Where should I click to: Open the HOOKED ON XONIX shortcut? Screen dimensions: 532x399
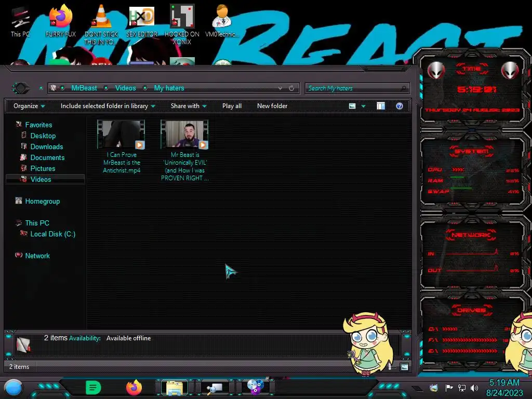pyautogui.click(x=182, y=24)
